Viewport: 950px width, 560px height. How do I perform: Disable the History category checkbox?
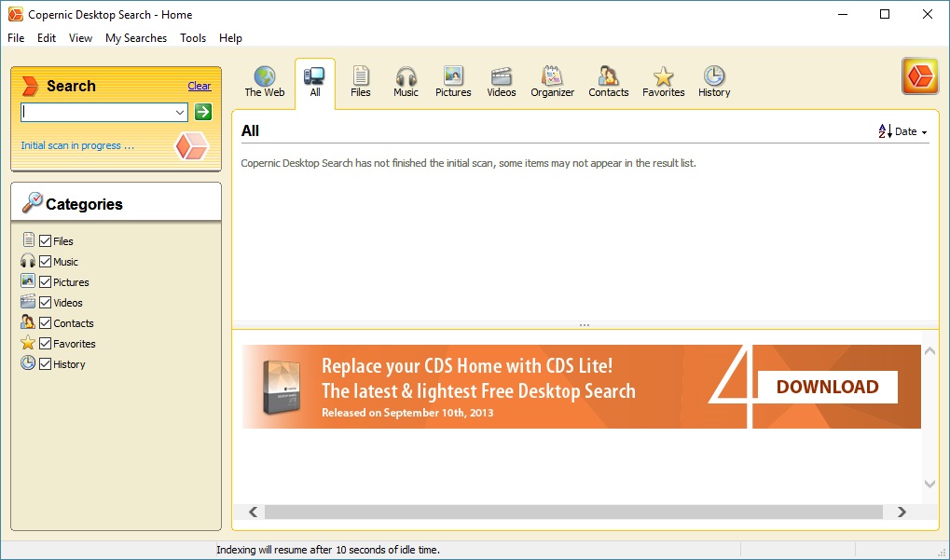[x=45, y=364]
